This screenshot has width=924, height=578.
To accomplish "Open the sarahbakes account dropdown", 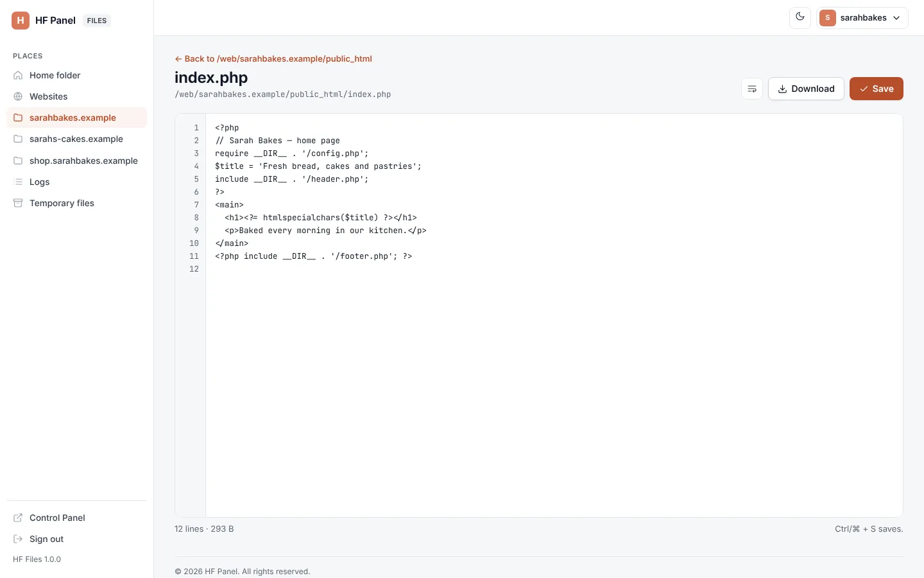I will coord(862,18).
